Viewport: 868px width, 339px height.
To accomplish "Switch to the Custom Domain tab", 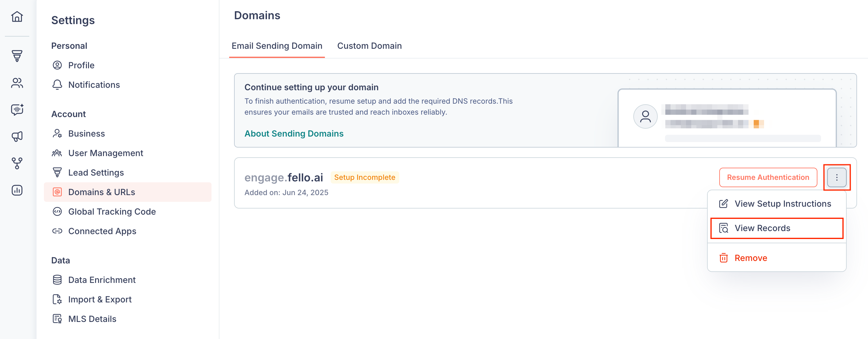I will tap(369, 46).
